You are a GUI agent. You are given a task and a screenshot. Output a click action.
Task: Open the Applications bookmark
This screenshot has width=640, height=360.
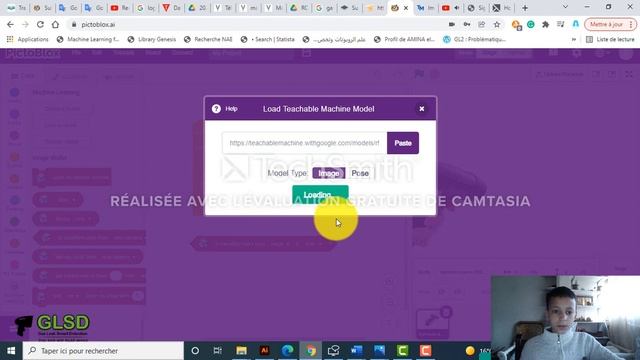click(27, 39)
